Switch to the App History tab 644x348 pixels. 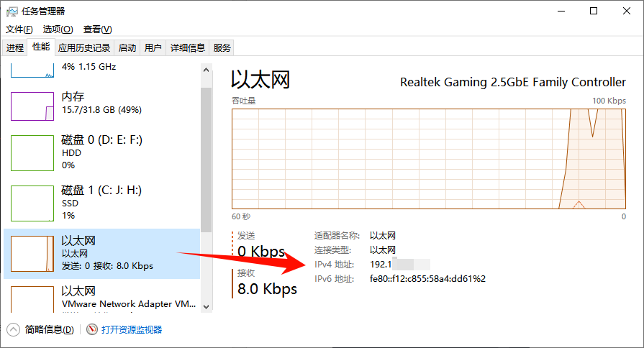(x=84, y=48)
